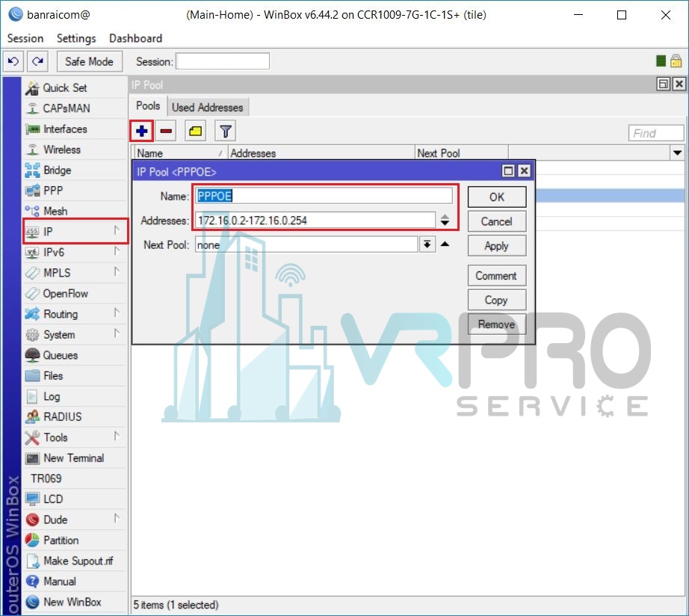Open New WinBox in sidebar
The image size is (689, 616).
(75, 602)
